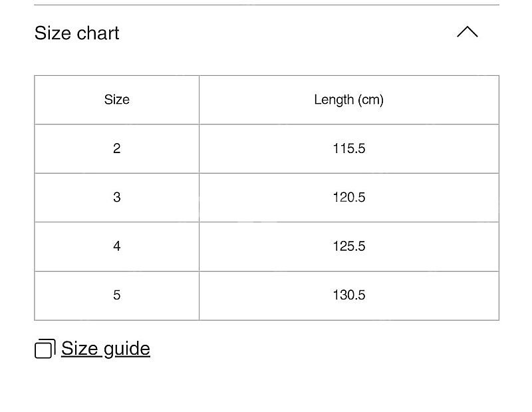The image size is (532, 412).
Task: Click the Size chart heading
Action: [76, 33]
